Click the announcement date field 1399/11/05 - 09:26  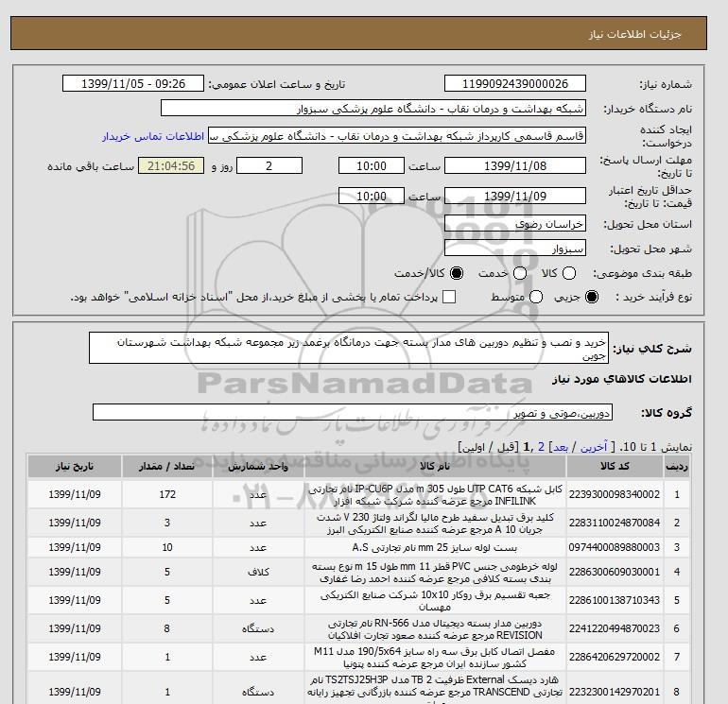(132, 83)
